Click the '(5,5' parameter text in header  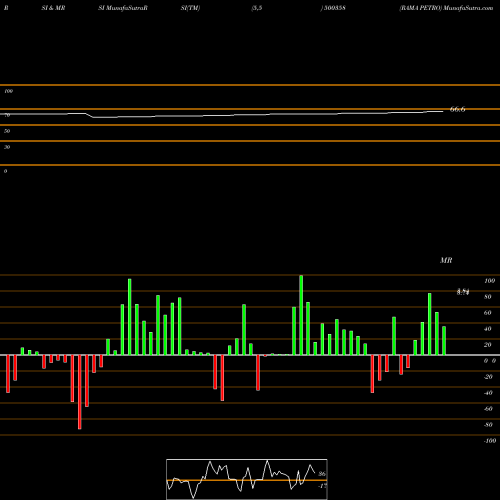257,8
